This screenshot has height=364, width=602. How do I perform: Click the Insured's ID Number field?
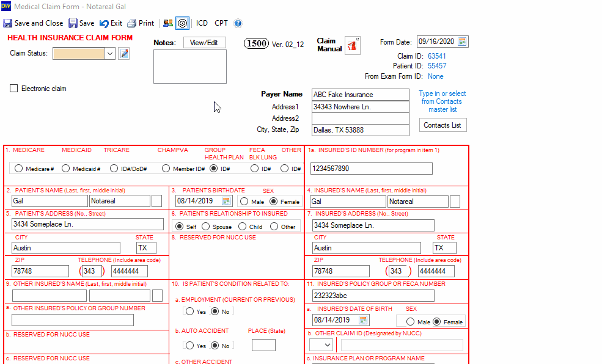pyautogui.click(x=371, y=169)
